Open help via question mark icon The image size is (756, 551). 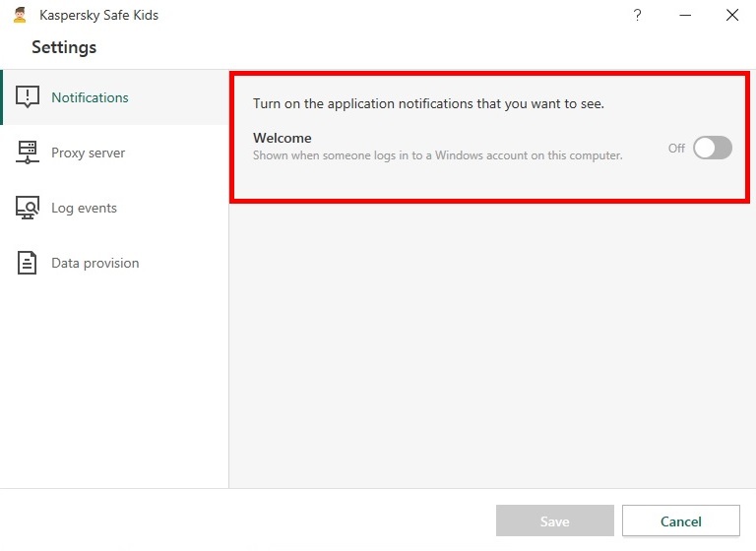click(638, 15)
